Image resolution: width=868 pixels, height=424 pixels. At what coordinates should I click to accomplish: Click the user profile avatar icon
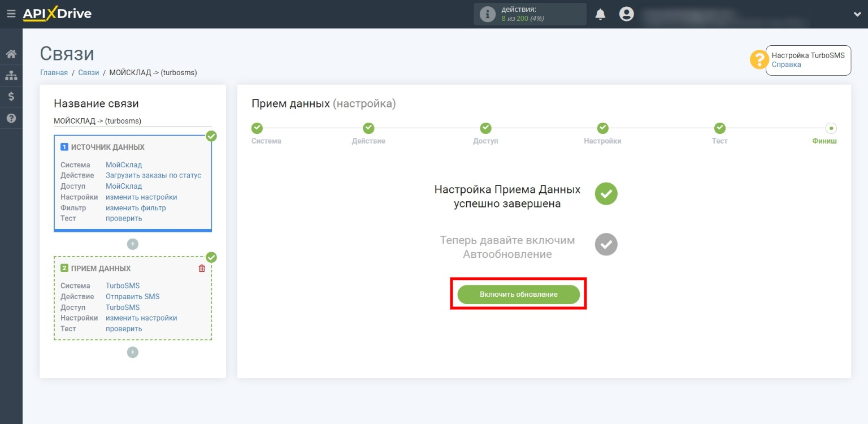626,14
